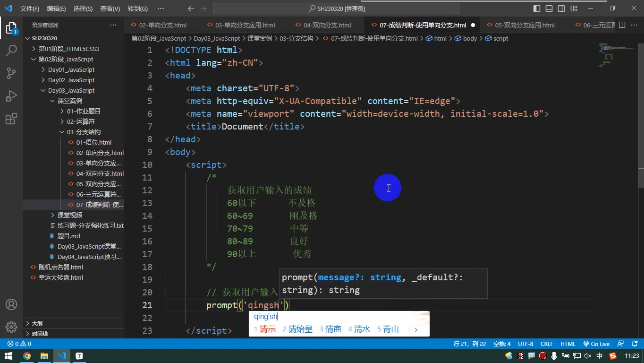Open Source Control view in activity bar
The height and width of the screenshot is (363, 644).
coord(11,73)
